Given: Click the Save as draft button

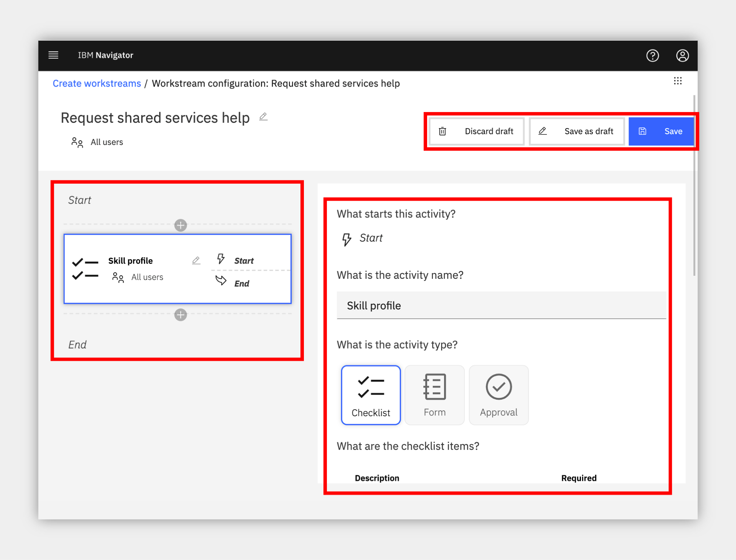Looking at the screenshot, I should tap(576, 131).
